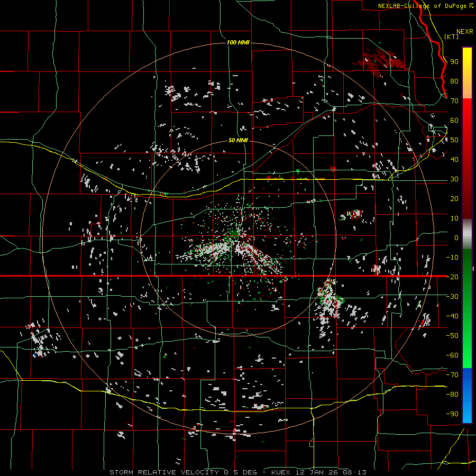Viewport: 476px width, 476px height.
Task: Click the -70 knot scale label
Action: pyautogui.click(x=452, y=374)
